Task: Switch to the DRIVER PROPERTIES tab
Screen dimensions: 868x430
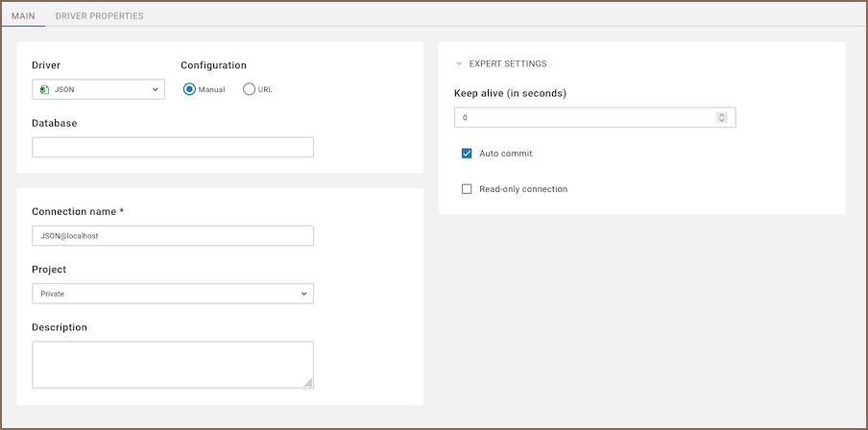Action: pos(100,16)
